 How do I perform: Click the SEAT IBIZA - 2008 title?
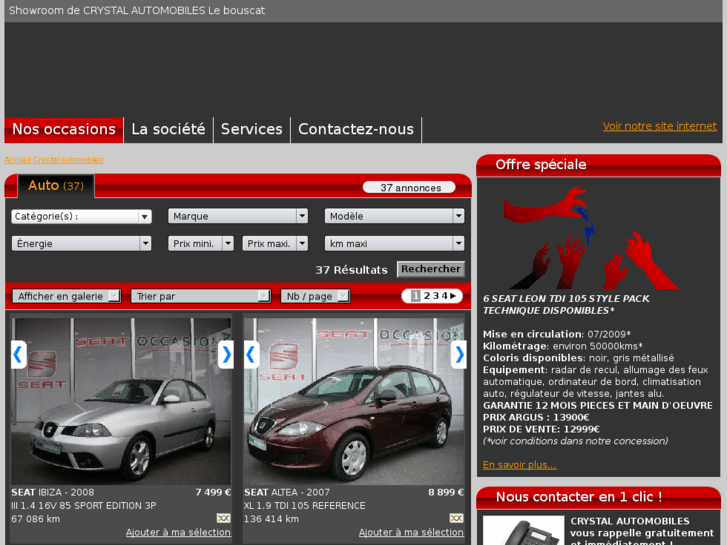pos(53,492)
